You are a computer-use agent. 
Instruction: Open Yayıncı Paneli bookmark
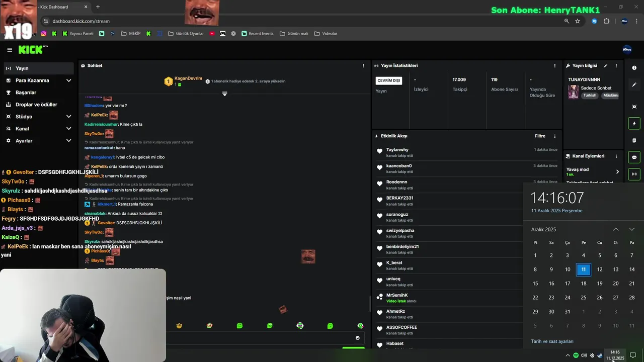pyautogui.click(x=78, y=34)
